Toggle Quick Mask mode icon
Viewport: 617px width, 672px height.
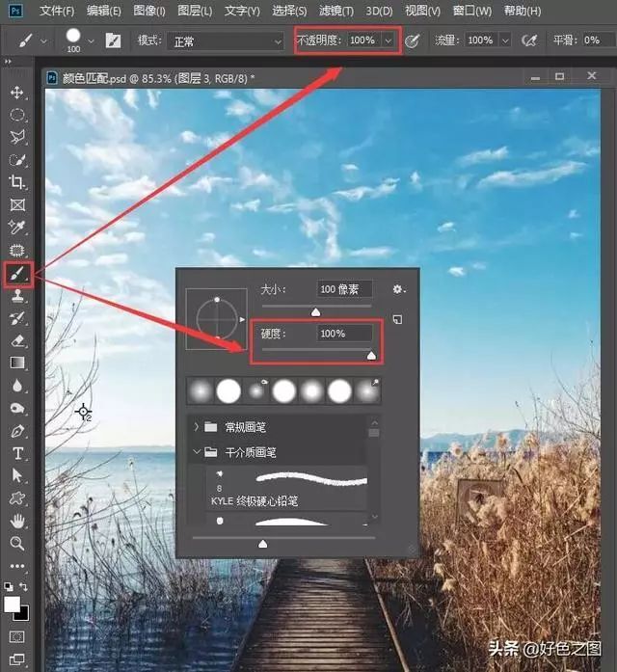pyautogui.click(x=17, y=636)
